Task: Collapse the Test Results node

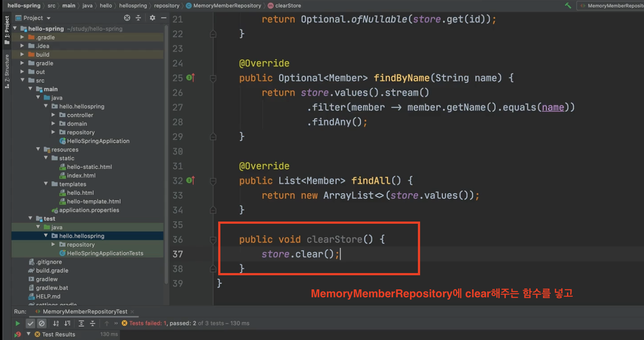Action: [29, 334]
